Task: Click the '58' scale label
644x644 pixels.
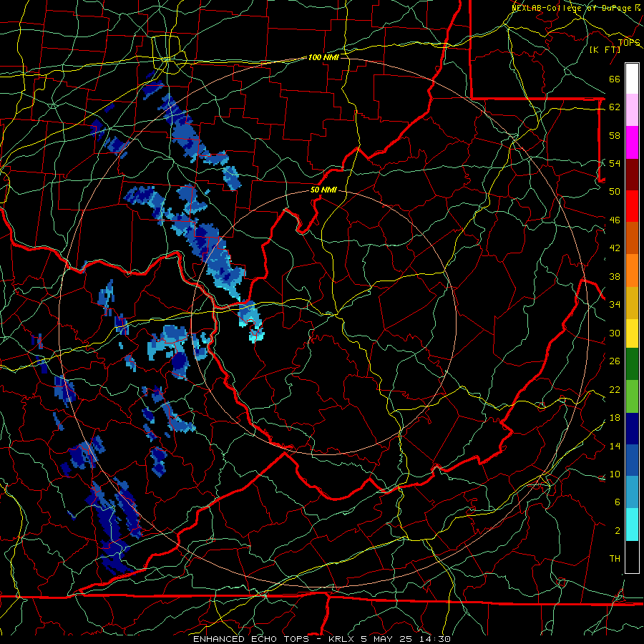Action: click(615, 135)
